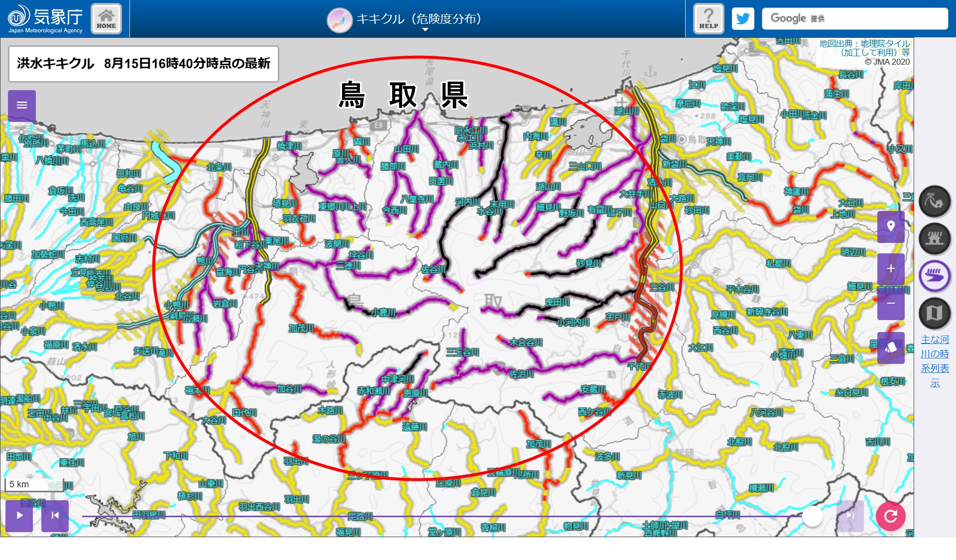Toggle the flood Kikikuru river icon
The height and width of the screenshot is (560, 956).
[x=935, y=276]
